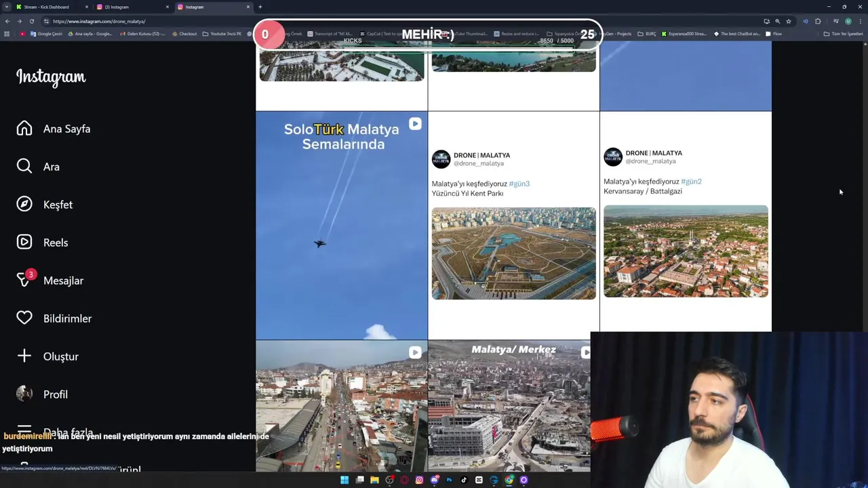Switch to Stream - Kick Dashboard tab

pos(51,7)
